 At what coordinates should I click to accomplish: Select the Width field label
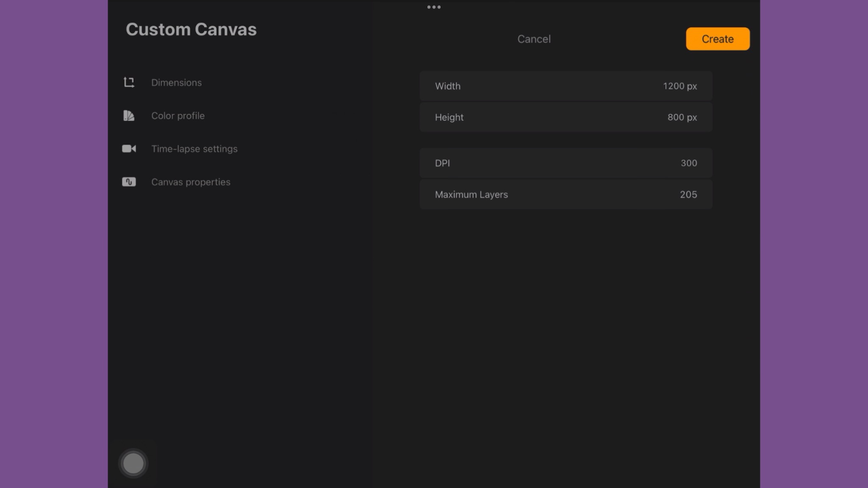coord(448,86)
